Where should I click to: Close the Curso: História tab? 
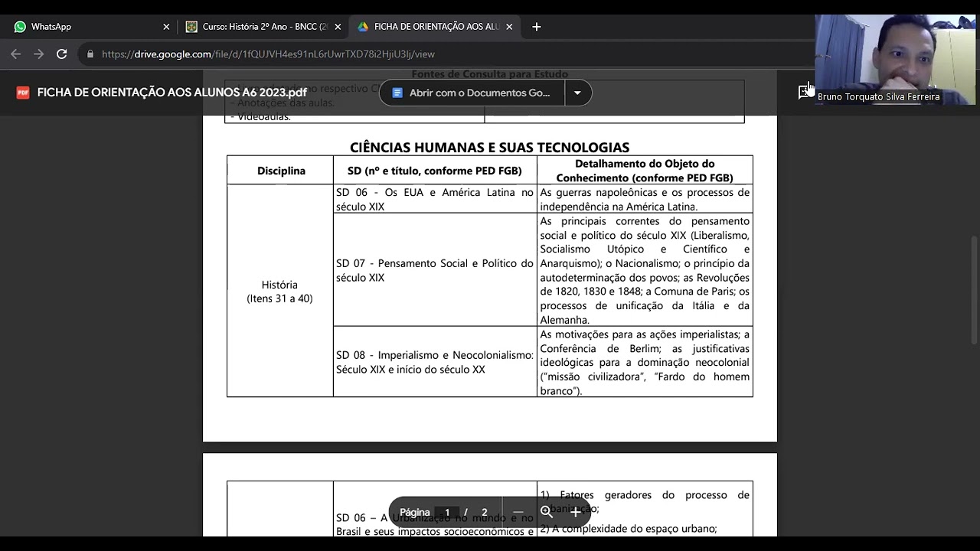click(x=338, y=27)
